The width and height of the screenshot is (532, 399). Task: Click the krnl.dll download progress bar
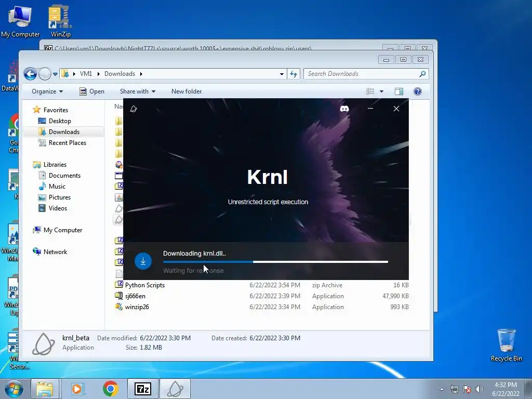[275, 262]
